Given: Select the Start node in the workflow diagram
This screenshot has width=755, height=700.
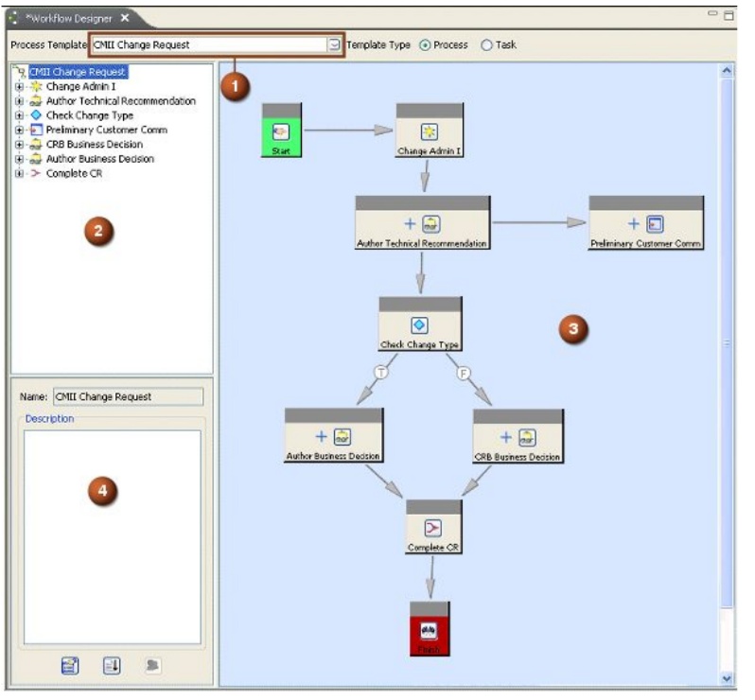Looking at the screenshot, I should coord(281,130).
